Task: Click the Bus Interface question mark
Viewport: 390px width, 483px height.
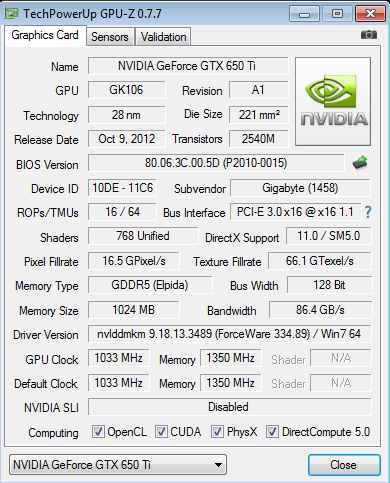Action: 368,212
